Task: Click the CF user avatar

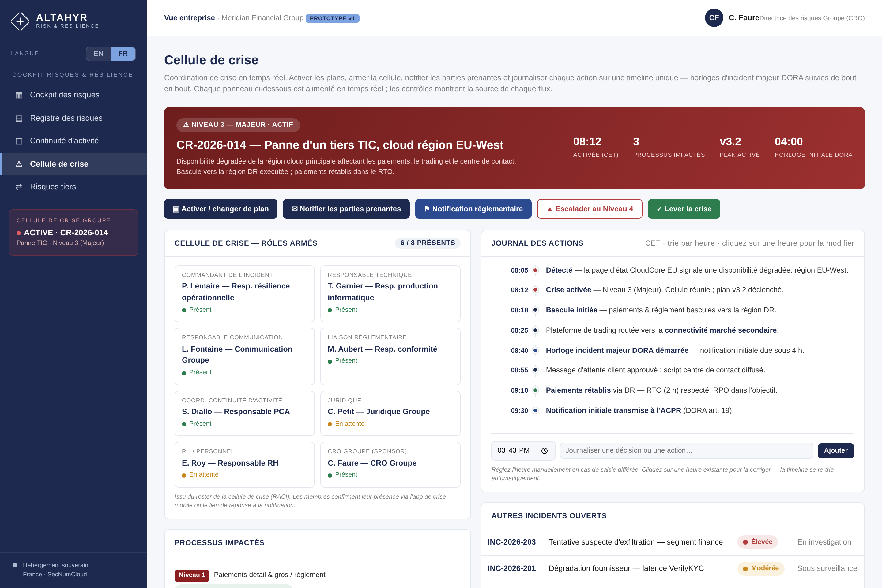Action: (714, 18)
